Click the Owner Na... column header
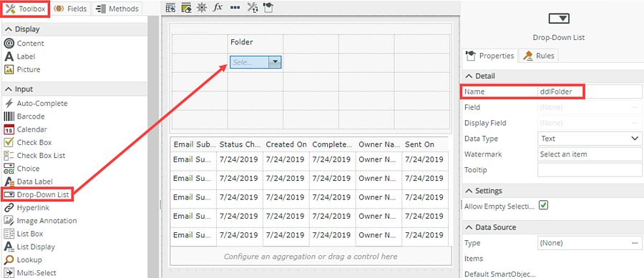This screenshot has height=278, width=644. tap(379, 145)
